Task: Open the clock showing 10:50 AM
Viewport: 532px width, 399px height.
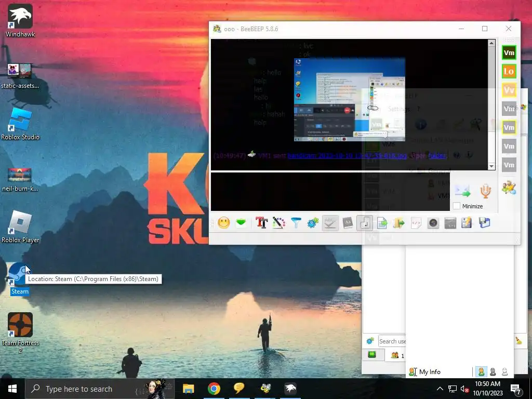Action: click(487, 389)
